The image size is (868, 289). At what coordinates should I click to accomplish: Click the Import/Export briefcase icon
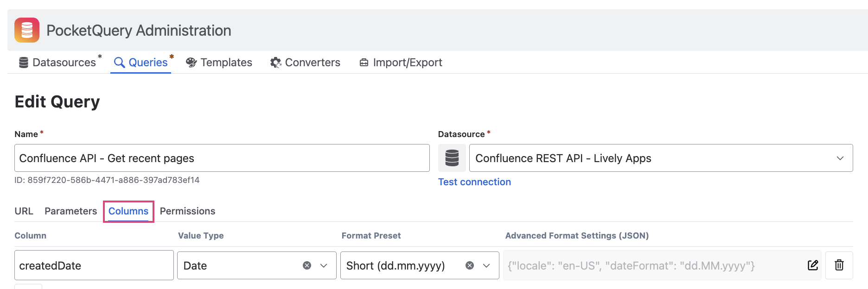364,63
